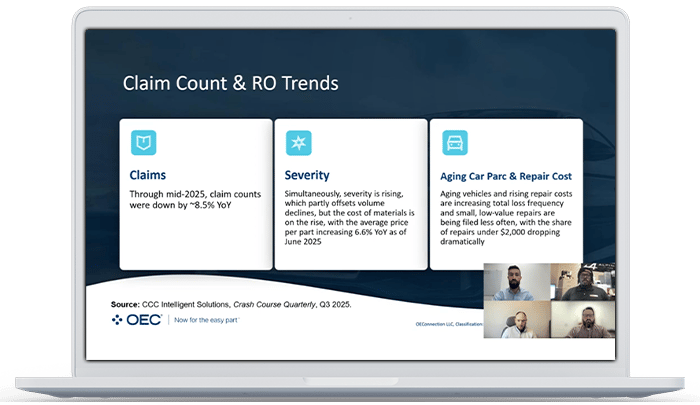Click the top-left webcam tile of the bearded man
This screenshot has width=700, height=405.
517,282
